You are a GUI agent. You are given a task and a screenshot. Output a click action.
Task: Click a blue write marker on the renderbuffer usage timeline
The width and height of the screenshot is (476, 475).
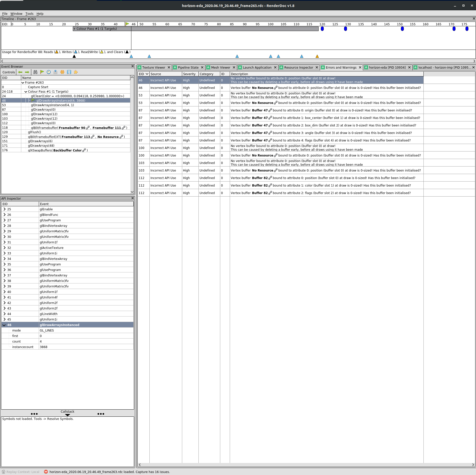(x=131, y=56)
